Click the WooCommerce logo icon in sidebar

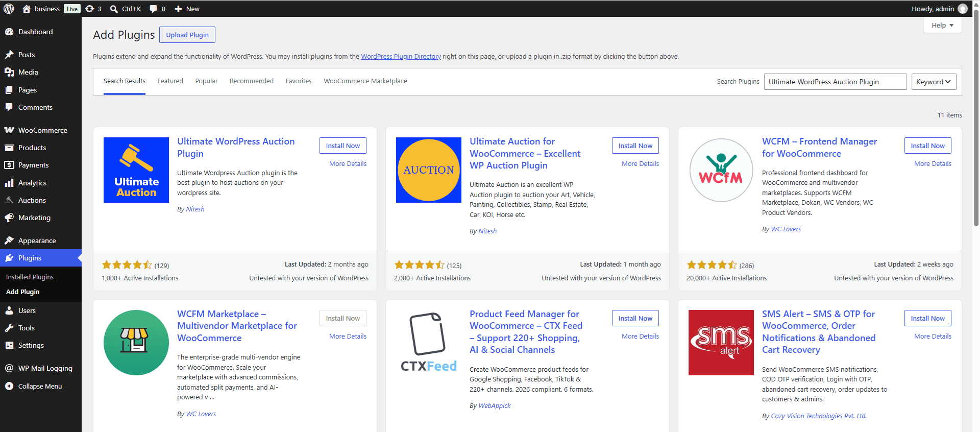(9, 130)
